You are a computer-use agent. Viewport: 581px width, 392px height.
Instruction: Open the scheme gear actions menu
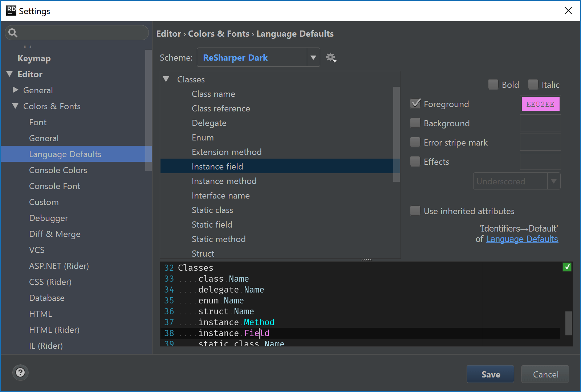[331, 57]
